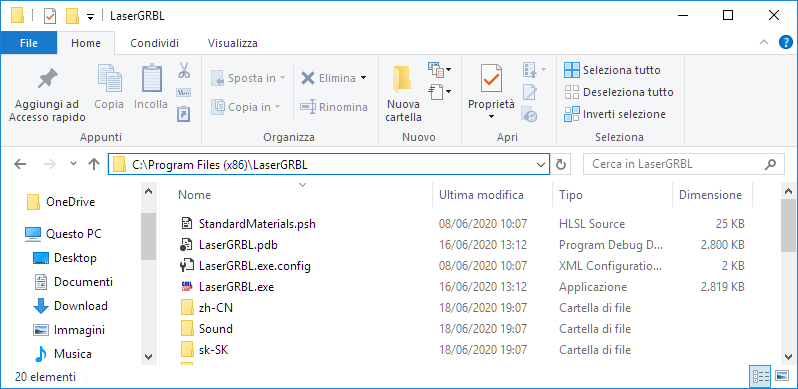Image resolution: width=798 pixels, height=389 pixels.
Task: Click the Copia icon in Appunti
Action: click(109, 78)
